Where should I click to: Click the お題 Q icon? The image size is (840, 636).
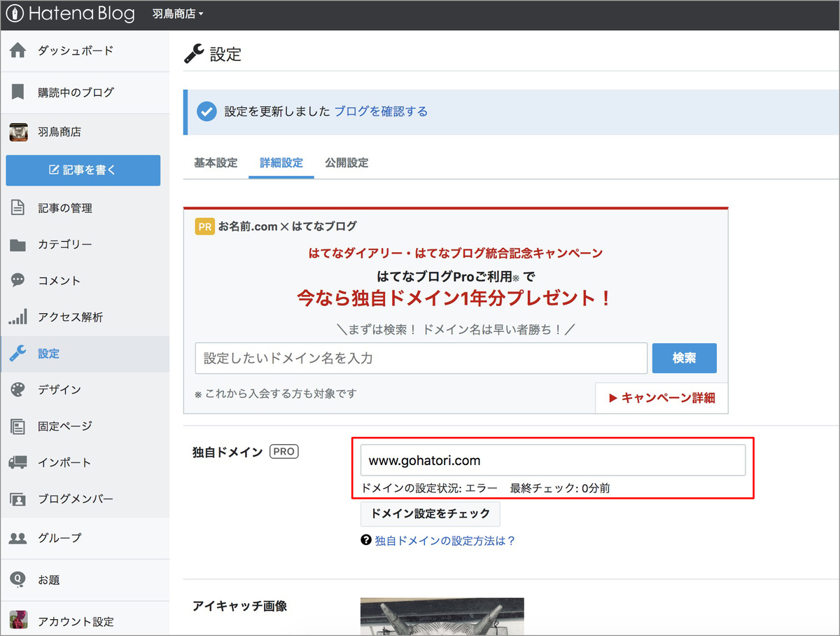click(x=17, y=579)
